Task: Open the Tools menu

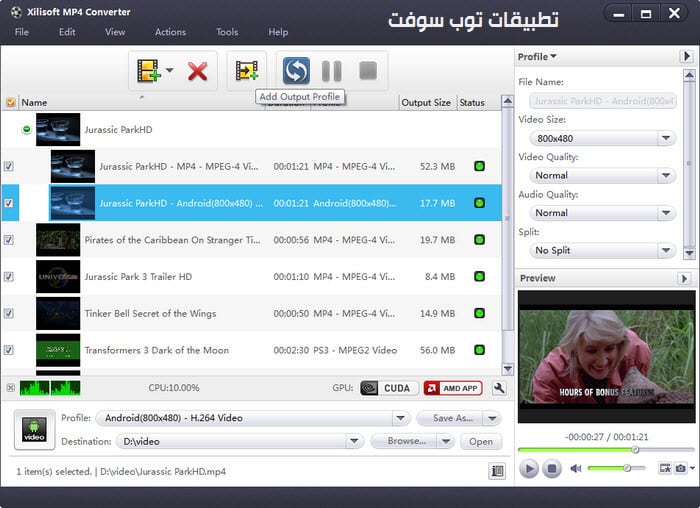Action: click(227, 32)
